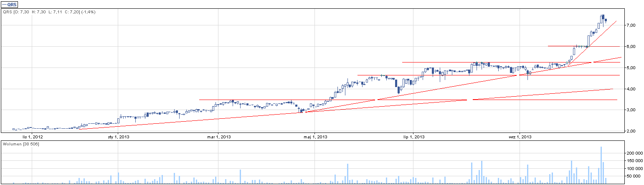Click the sty 1, 2013 date label
This screenshot has height=185, width=644.
point(119,137)
